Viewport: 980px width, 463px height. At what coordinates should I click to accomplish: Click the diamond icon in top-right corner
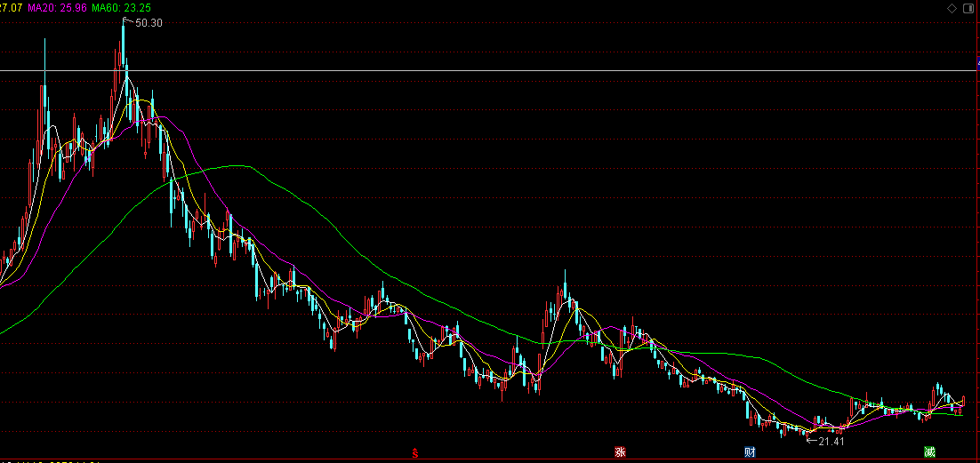pos(952,8)
